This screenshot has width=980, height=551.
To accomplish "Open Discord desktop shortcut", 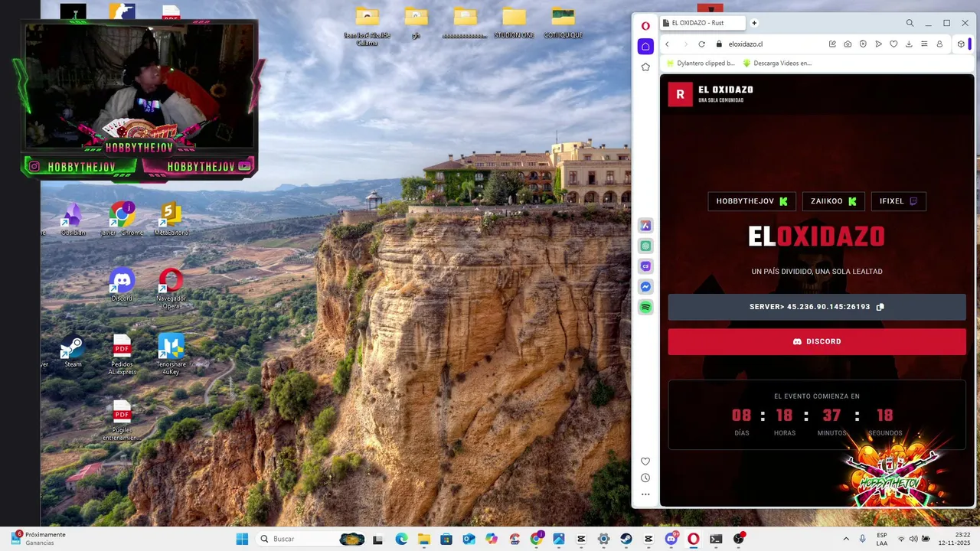I will point(122,285).
